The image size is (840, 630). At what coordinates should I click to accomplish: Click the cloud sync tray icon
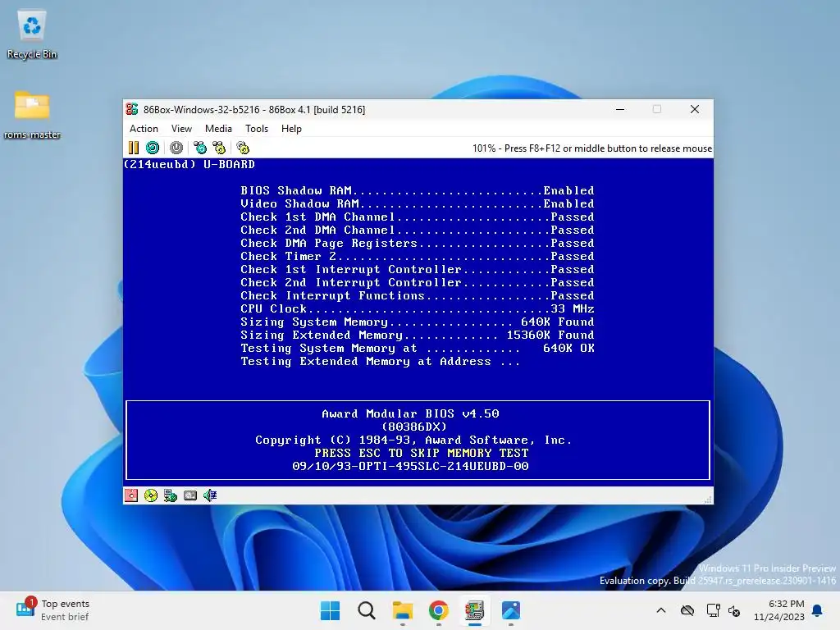point(687,610)
